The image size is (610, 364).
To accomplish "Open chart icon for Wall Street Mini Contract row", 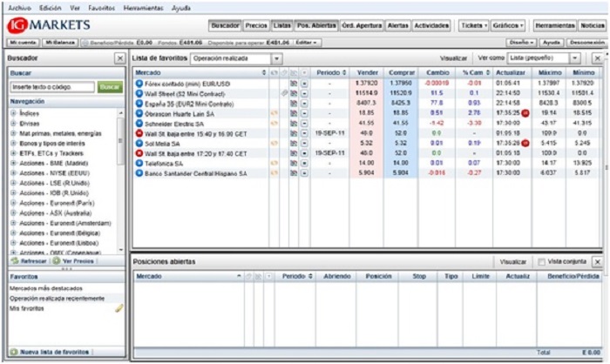I will coord(294,94).
